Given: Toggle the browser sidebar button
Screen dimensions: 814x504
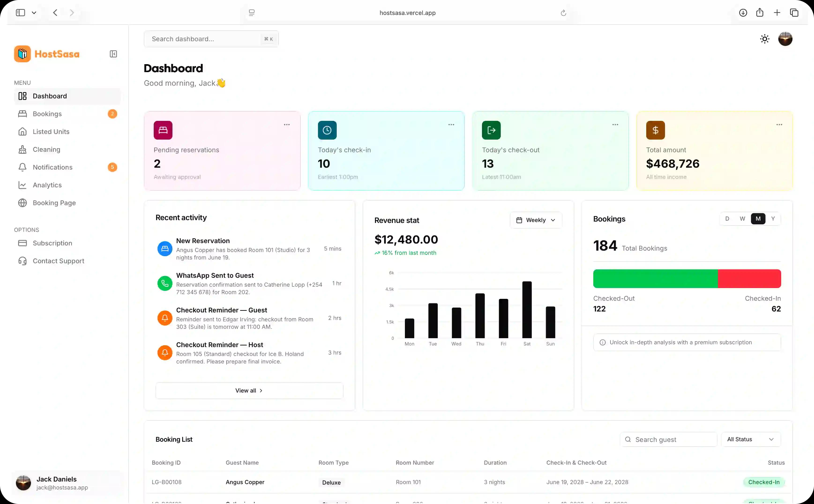Looking at the screenshot, I should [x=20, y=13].
